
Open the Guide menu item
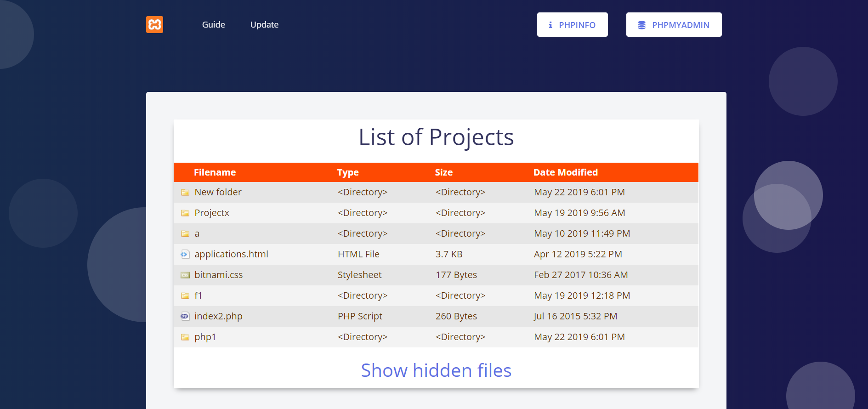pyautogui.click(x=213, y=25)
